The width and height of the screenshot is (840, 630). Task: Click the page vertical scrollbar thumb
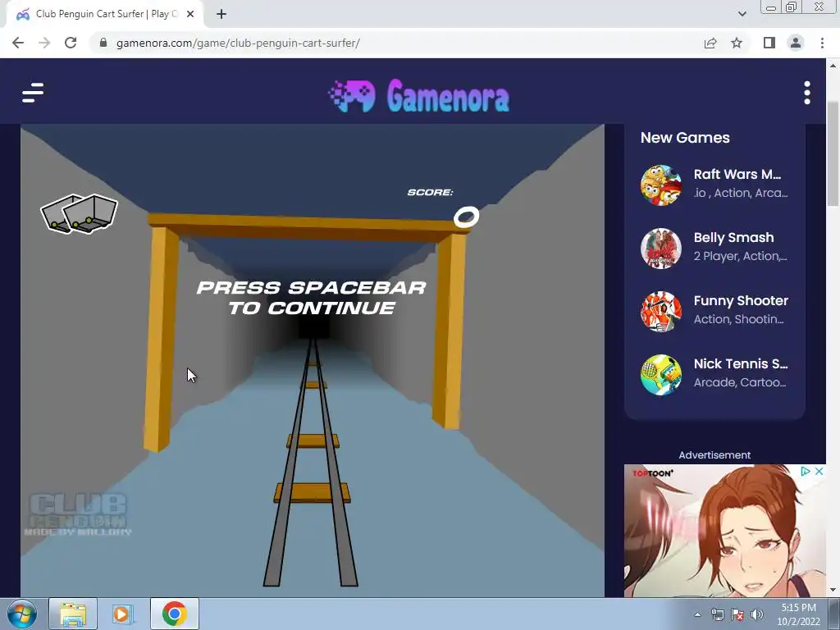[x=833, y=153]
